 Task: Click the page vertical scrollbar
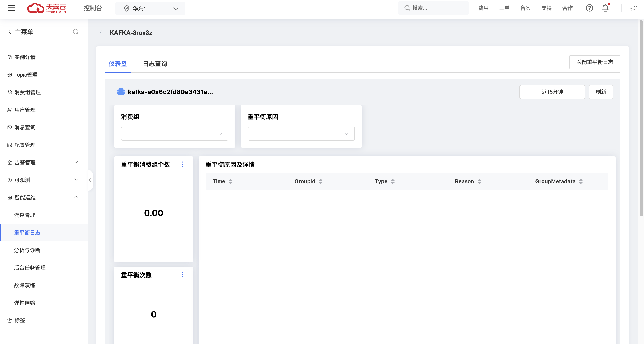(641, 118)
